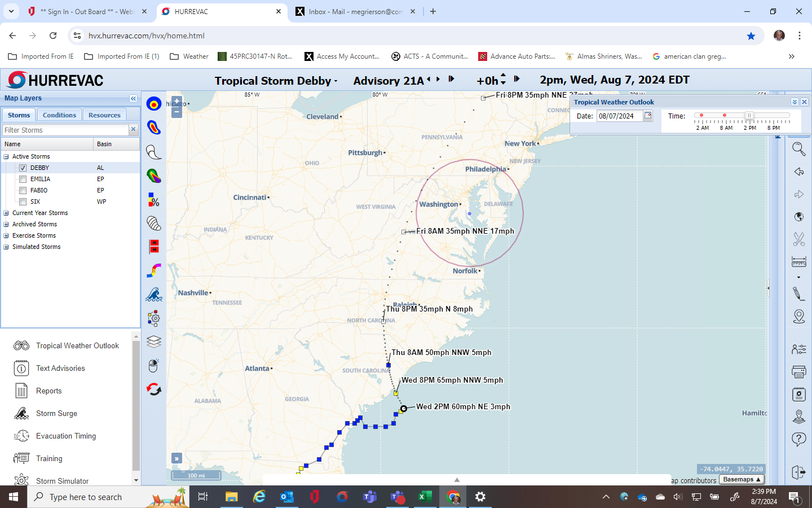Expand Exercise Storms node

[6, 235]
